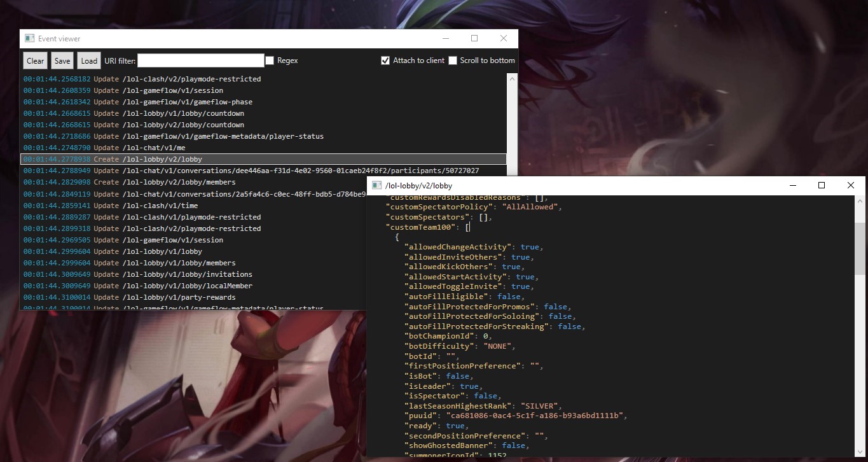The height and width of the screenshot is (462, 868).
Task: Click the "autoFillProtectedForPromos" JSON line
Action: click(488, 307)
